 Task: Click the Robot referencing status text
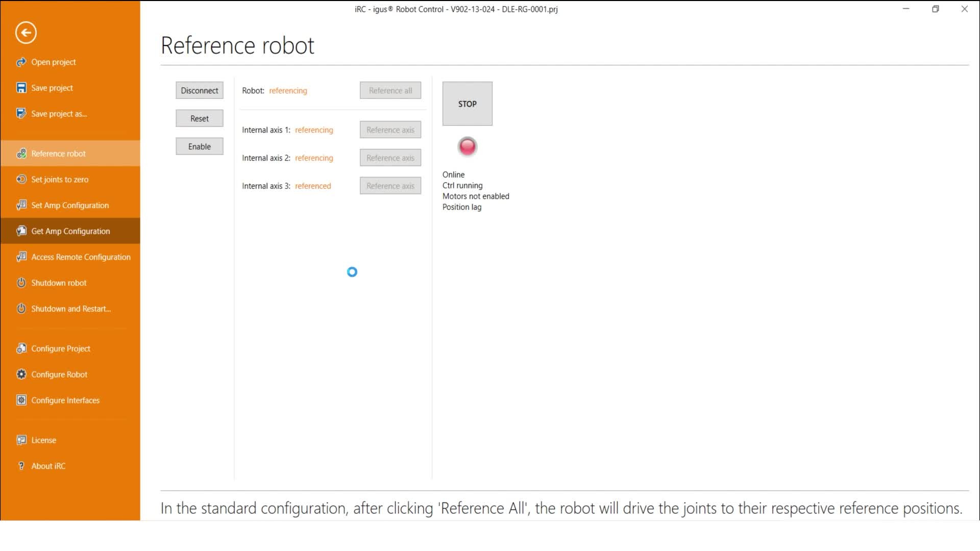(288, 90)
